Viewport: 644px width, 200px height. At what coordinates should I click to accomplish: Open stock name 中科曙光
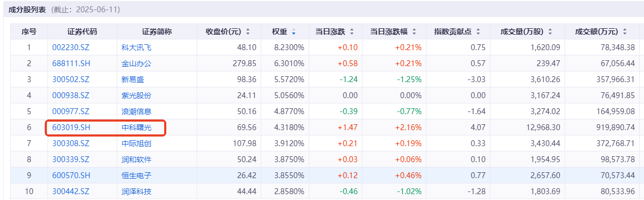(136, 128)
